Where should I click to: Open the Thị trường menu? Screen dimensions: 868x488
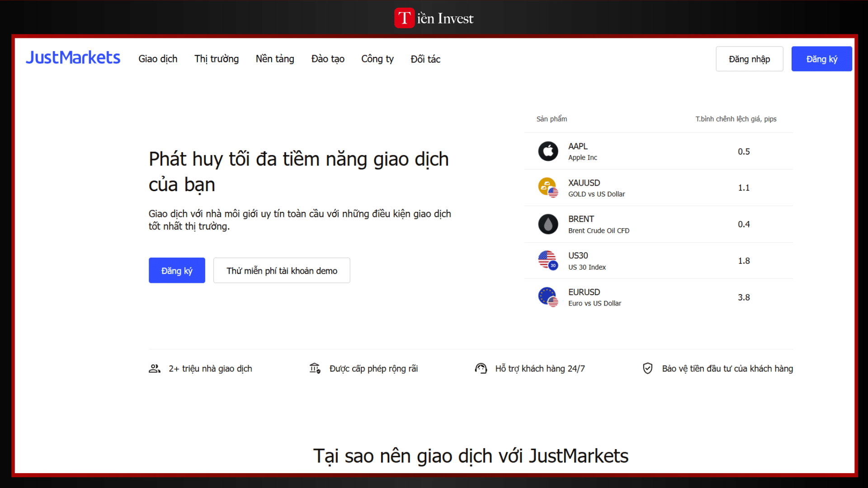tap(217, 59)
